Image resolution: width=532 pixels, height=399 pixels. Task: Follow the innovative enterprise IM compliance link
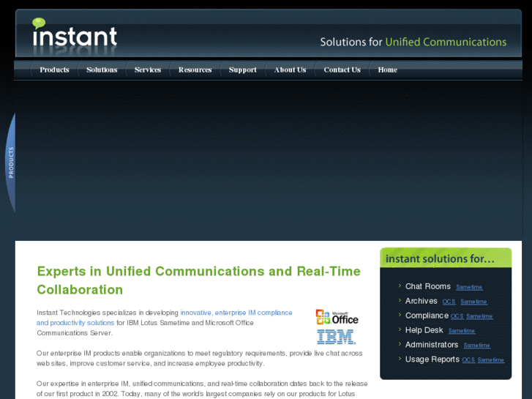coord(164,318)
